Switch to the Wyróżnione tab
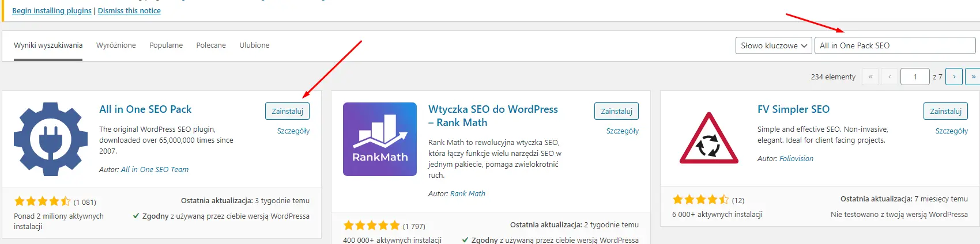Image resolution: width=980 pixels, height=244 pixels. point(116,45)
